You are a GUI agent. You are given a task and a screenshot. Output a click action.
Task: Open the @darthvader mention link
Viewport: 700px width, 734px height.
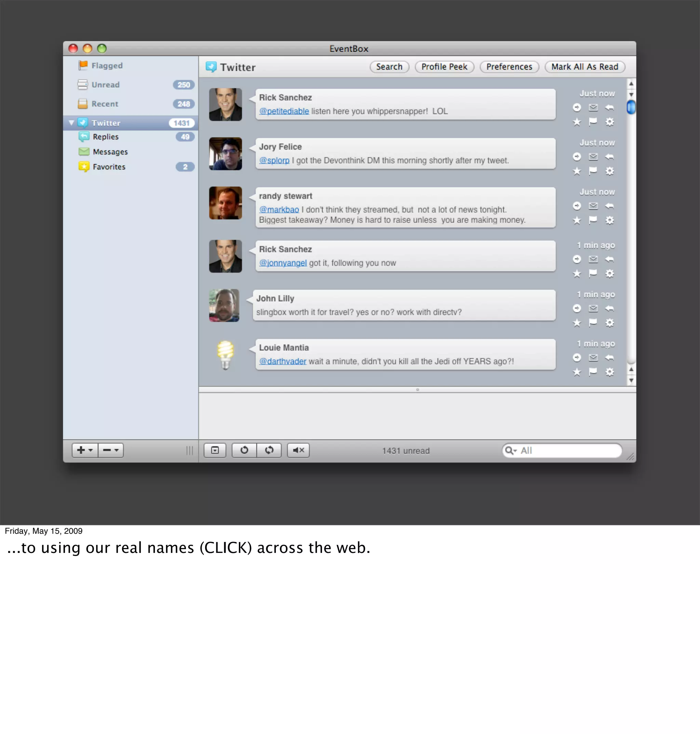click(x=282, y=362)
